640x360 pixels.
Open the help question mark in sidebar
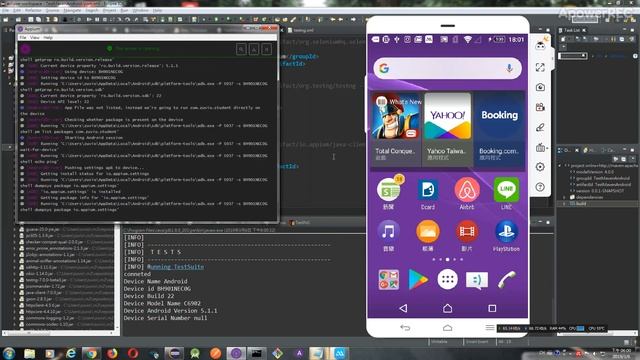(540, 187)
